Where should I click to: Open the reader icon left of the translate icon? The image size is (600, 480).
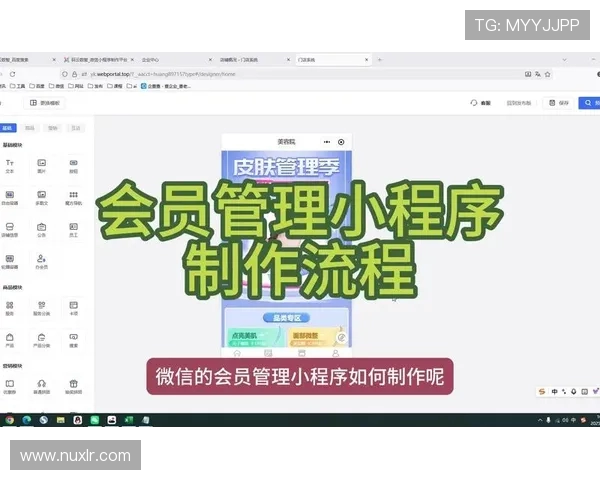point(528,74)
